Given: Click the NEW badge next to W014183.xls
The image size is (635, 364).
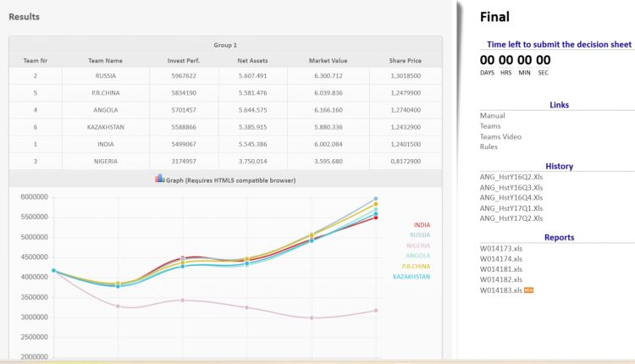Looking at the screenshot, I should (528, 290).
